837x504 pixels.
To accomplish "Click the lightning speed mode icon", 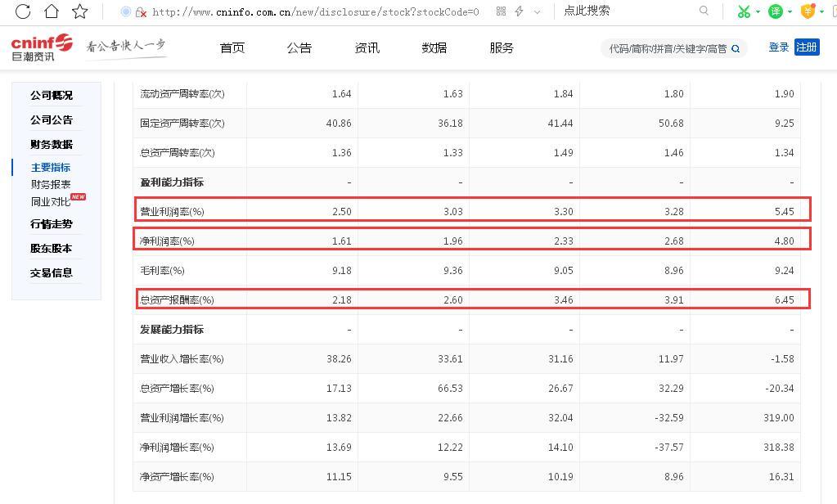I will (519, 11).
